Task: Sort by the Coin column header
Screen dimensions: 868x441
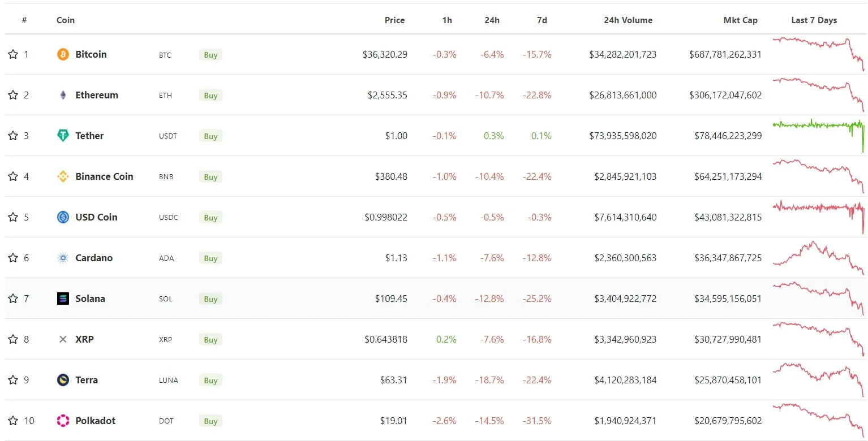Action: 66,20
